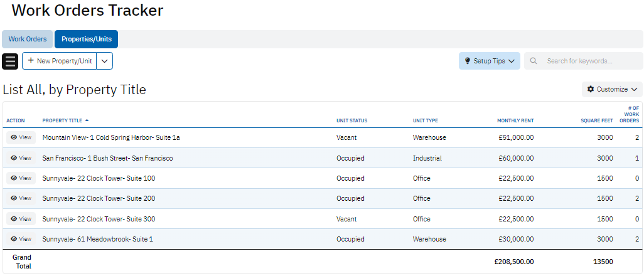This screenshot has height=276, width=644.
Task: Click the New Property/Unit button
Action: point(60,61)
